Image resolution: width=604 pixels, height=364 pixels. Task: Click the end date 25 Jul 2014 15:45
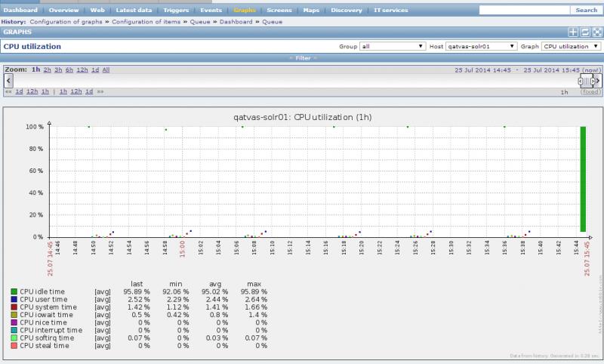(x=552, y=70)
